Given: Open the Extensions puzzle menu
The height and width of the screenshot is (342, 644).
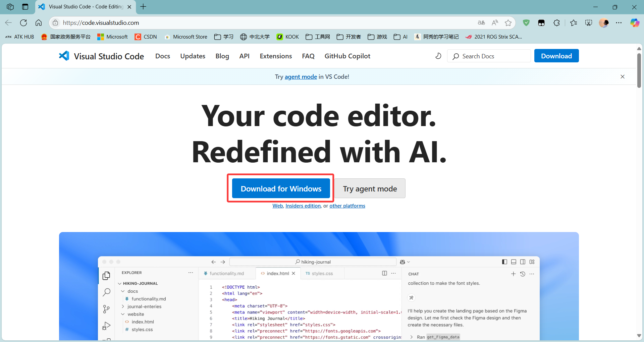Looking at the screenshot, I should pyautogui.click(x=556, y=23).
